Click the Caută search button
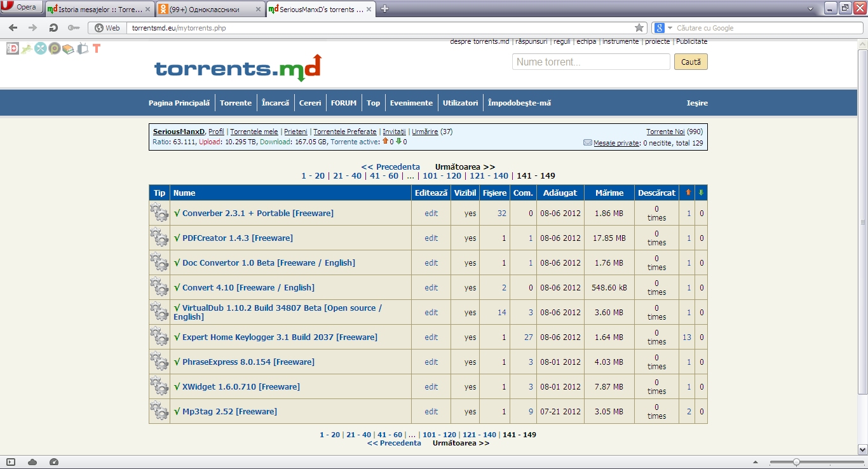 pos(691,62)
